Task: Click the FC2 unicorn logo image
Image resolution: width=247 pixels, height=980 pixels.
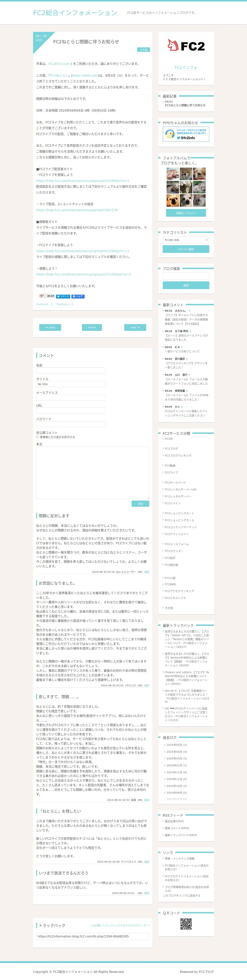Action: point(186,45)
